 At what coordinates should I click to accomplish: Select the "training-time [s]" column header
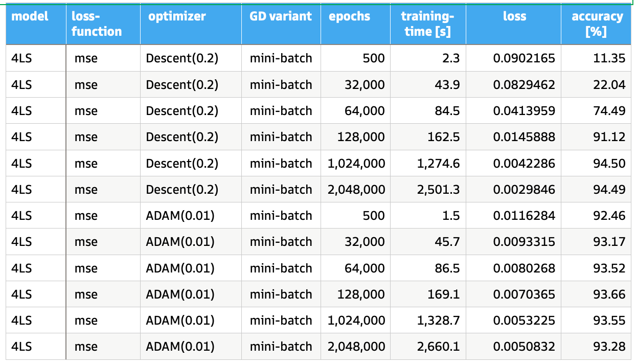click(426, 24)
